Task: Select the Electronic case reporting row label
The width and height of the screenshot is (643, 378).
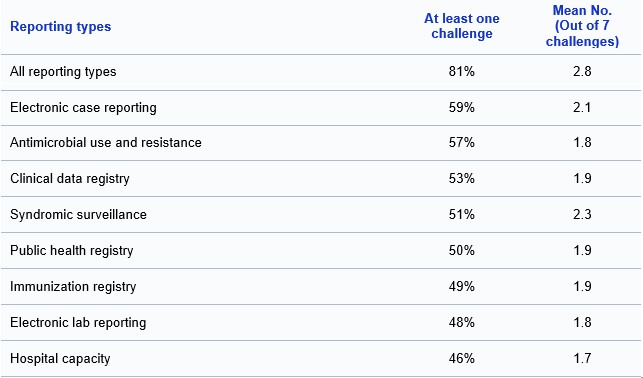Action: coord(83,108)
